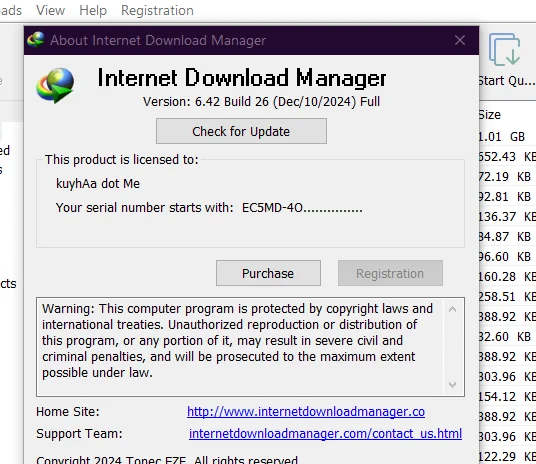
Task: Select the 136.37 KB download row
Action: pos(507,217)
